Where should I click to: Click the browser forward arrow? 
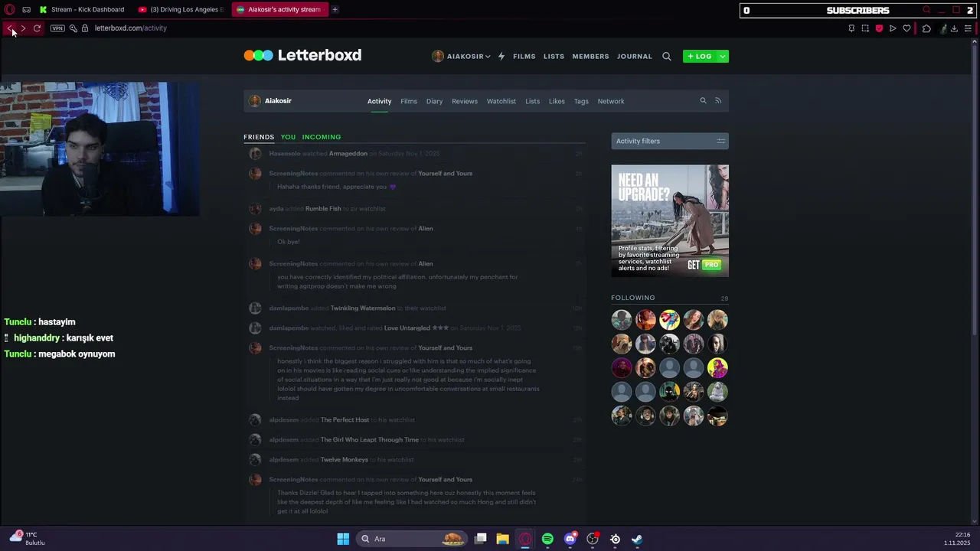tap(23, 28)
